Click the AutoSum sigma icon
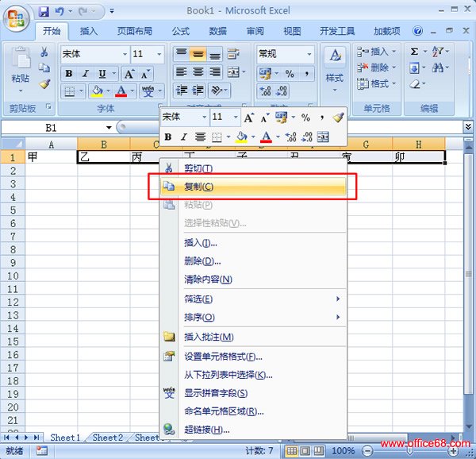The image size is (476, 459). (414, 52)
